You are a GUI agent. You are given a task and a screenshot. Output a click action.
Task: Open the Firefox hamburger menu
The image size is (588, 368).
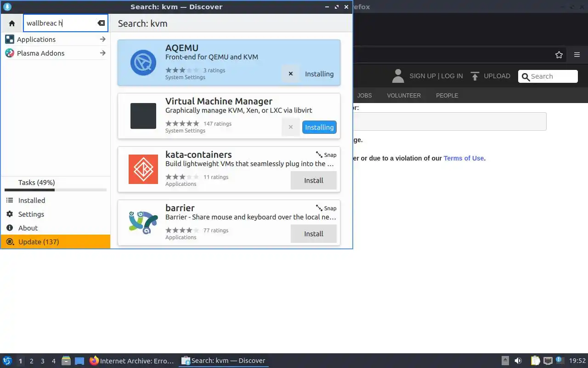click(x=577, y=55)
